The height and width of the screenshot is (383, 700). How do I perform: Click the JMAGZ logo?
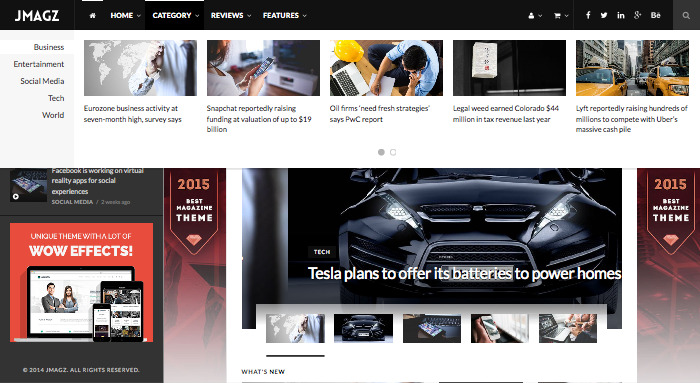tap(37, 15)
